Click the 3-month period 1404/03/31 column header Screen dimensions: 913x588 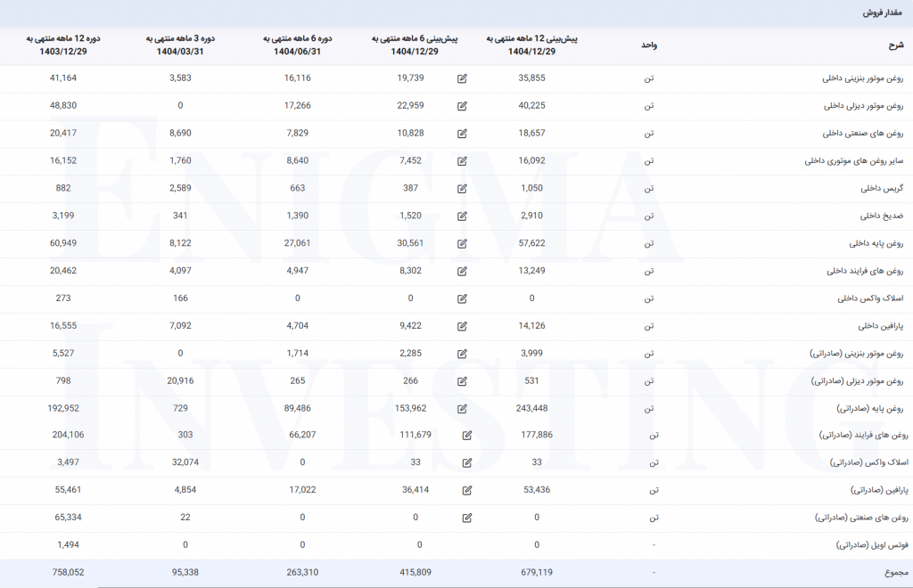tap(181, 45)
